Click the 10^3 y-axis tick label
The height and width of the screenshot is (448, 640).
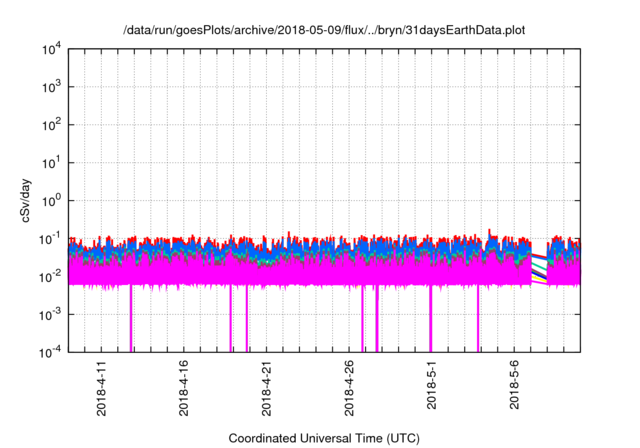coord(51,87)
